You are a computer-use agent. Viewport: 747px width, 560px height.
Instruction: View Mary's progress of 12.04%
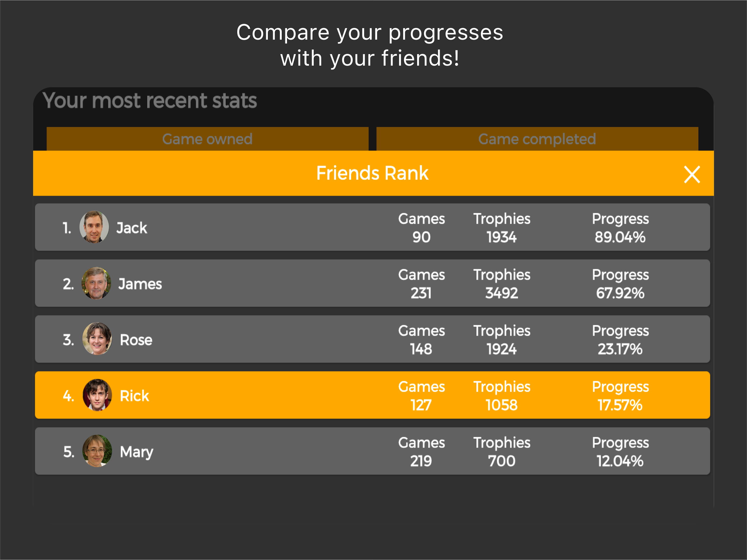(x=620, y=461)
